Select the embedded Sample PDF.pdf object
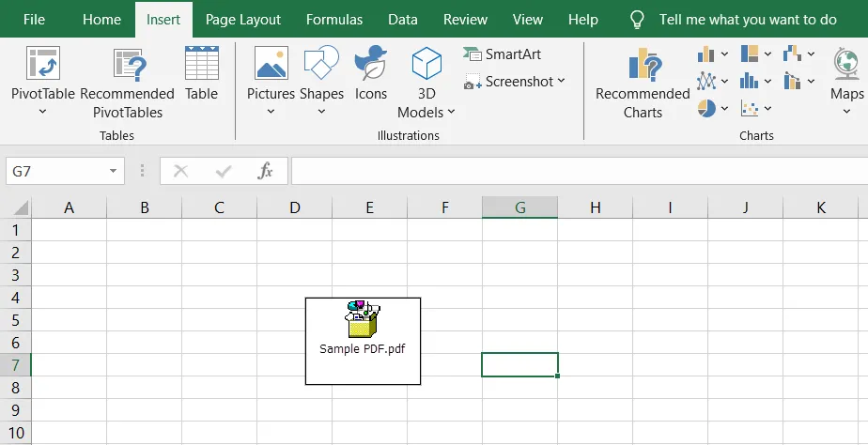This screenshot has height=445, width=868. [364, 341]
